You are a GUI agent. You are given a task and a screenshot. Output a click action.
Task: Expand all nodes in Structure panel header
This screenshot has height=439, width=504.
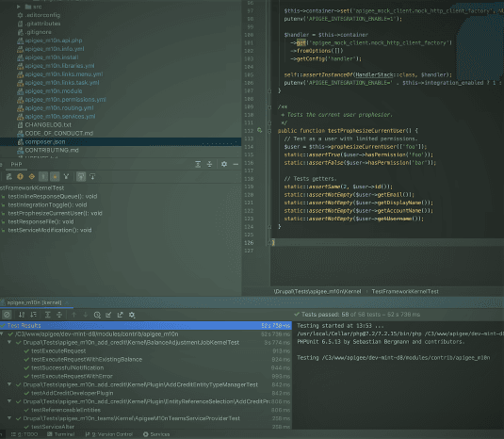[198, 164]
